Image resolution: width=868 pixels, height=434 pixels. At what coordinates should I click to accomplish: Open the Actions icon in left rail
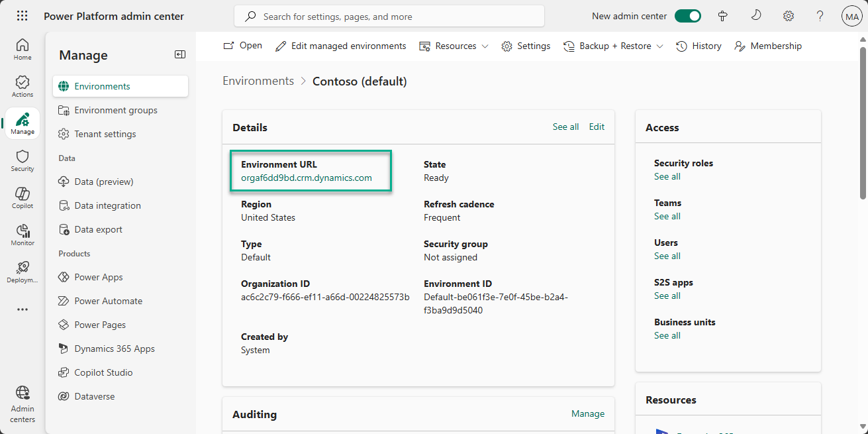click(x=23, y=86)
